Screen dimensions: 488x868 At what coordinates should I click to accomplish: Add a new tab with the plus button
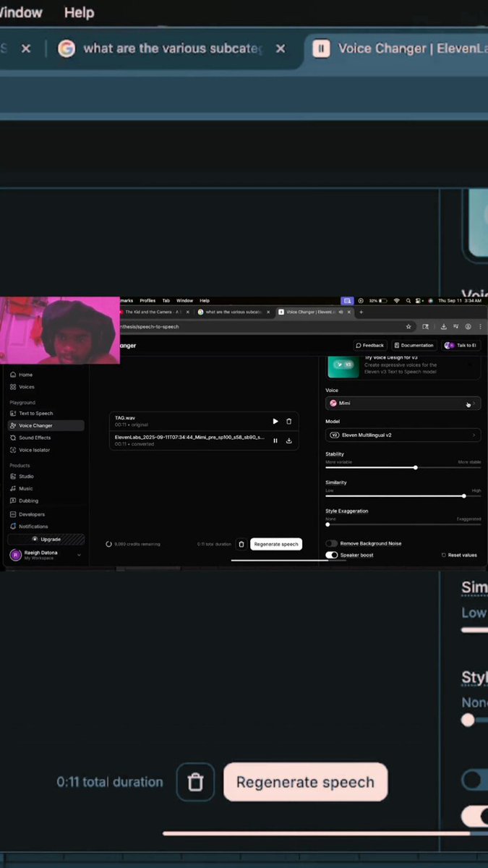coord(361,312)
